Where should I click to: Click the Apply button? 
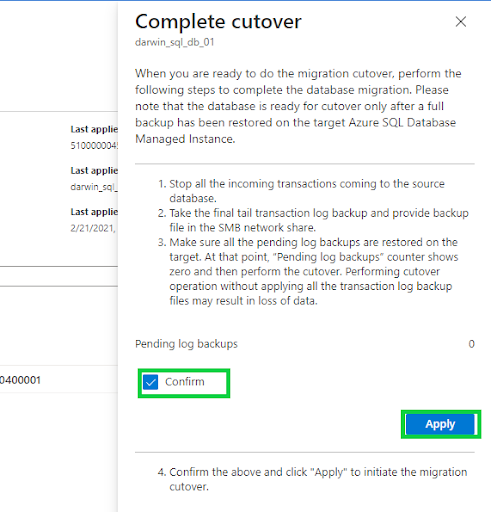pyautogui.click(x=440, y=424)
